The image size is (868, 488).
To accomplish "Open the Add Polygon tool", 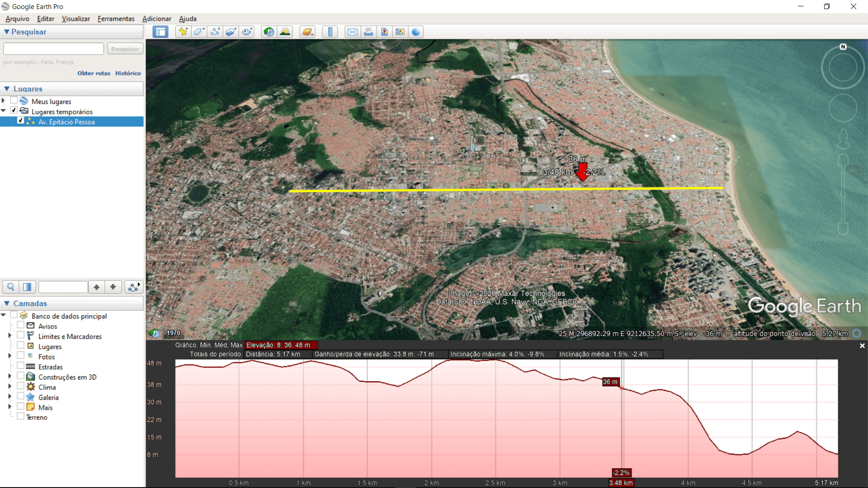I will (x=199, y=32).
